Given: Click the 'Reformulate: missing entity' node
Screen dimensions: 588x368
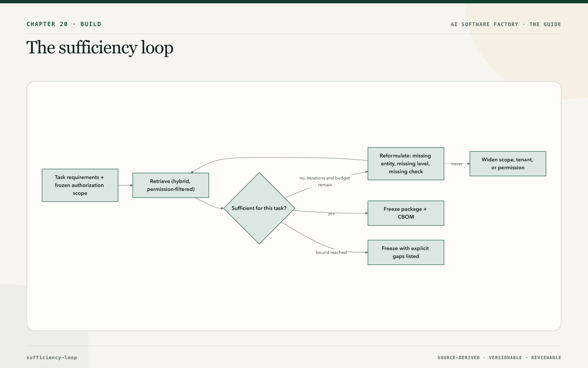Looking at the screenshot, I should coord(406,164).
